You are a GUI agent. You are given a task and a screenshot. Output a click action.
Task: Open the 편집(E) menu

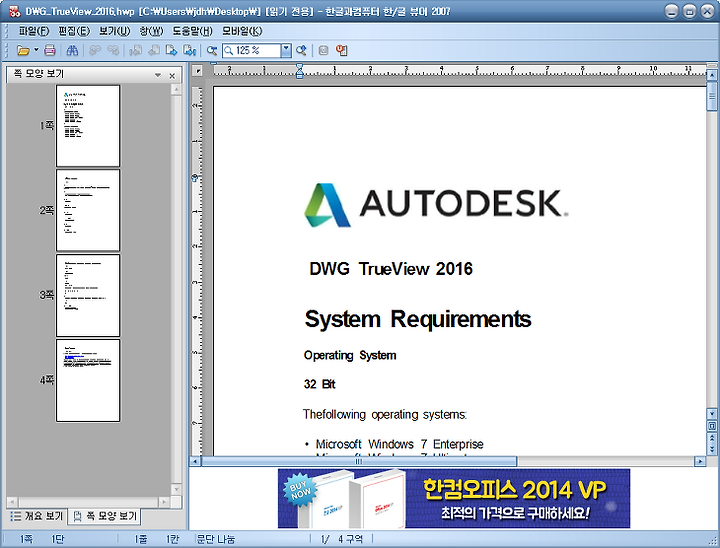click(74, 31)
